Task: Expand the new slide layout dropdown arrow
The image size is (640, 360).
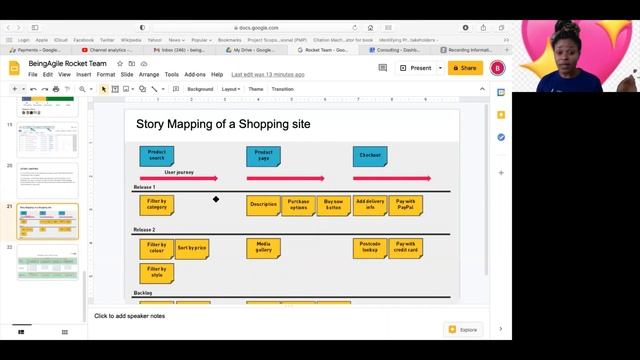Action: click(x=23, y=89)
